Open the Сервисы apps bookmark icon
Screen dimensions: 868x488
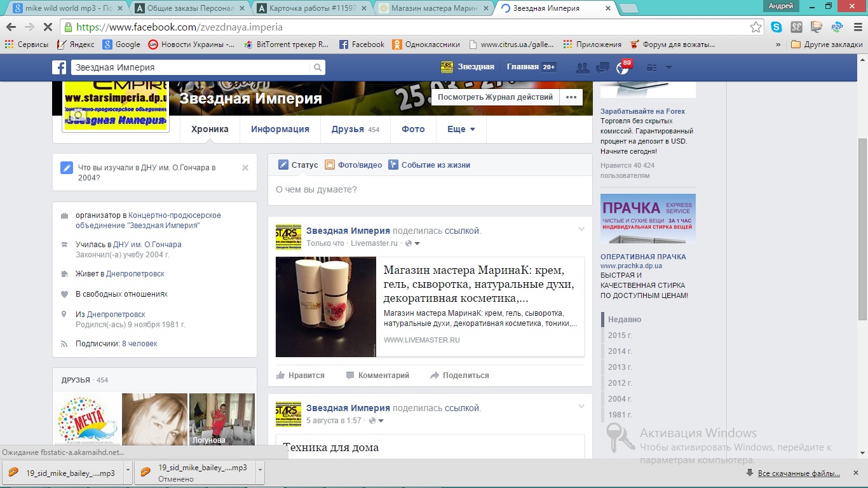click(x=26, y=44)
